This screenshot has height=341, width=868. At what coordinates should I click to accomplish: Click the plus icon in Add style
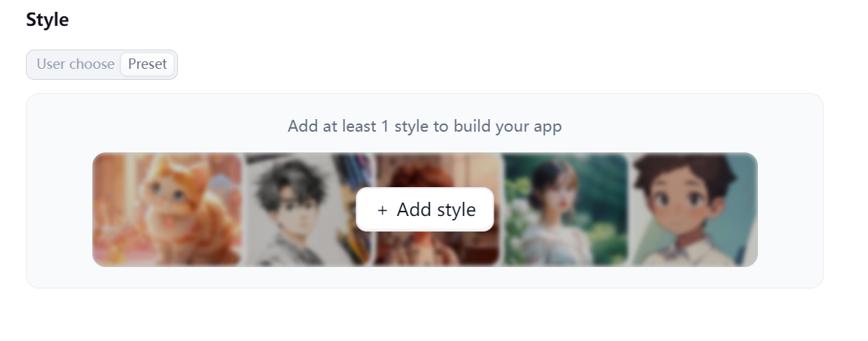click(382, 210)
